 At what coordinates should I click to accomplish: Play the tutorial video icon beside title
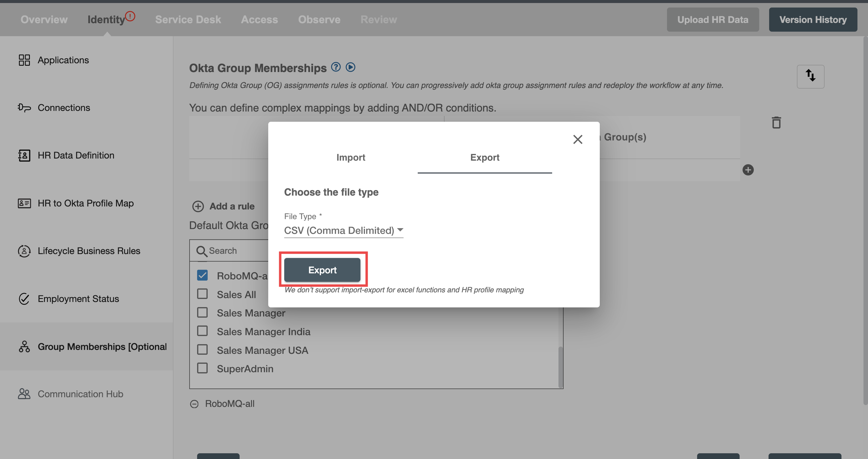tap(351, 68)
